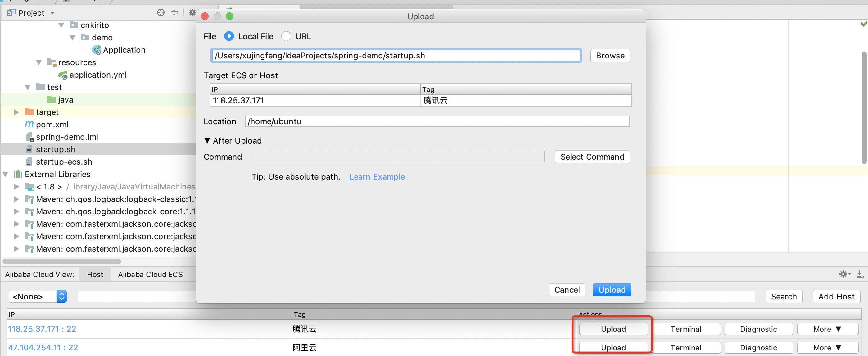The image size is (868, 356).
Task: Open the More dropdown for 118.25.37.171
Action: 827,329
